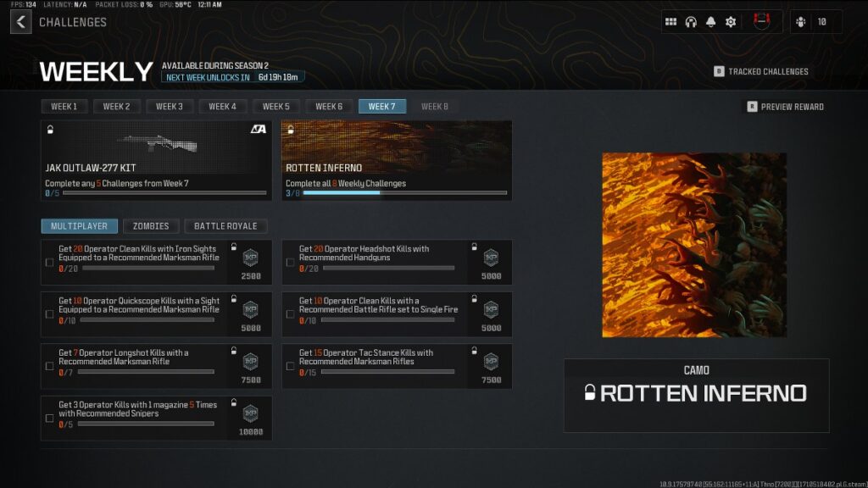Select the JAK Outlaw-277 Kit reward card

(157, 160)
